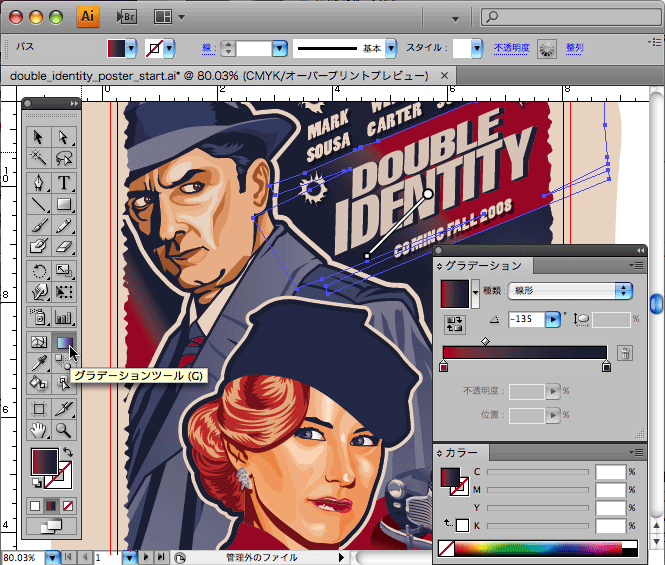Select the Pencil tool
Screen dimensions: 665x565
coord(64,225)
